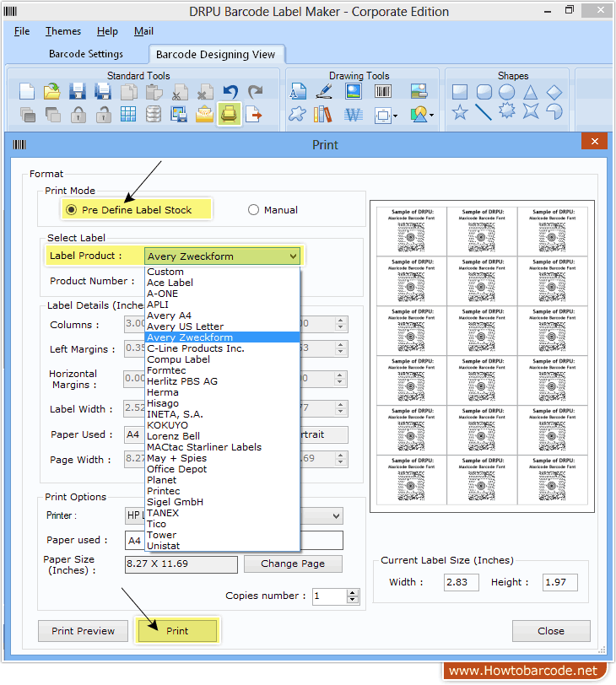616x685 pixels.
Task: Select the Barcode drawing tool
Action: tap(383, 92)
